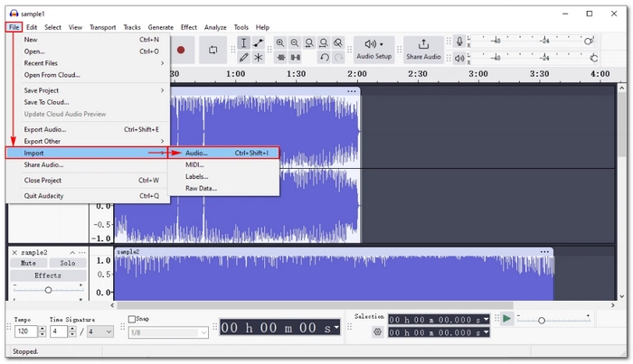
Task: Click the speaker playback meter icon
Action: [459, 59]
